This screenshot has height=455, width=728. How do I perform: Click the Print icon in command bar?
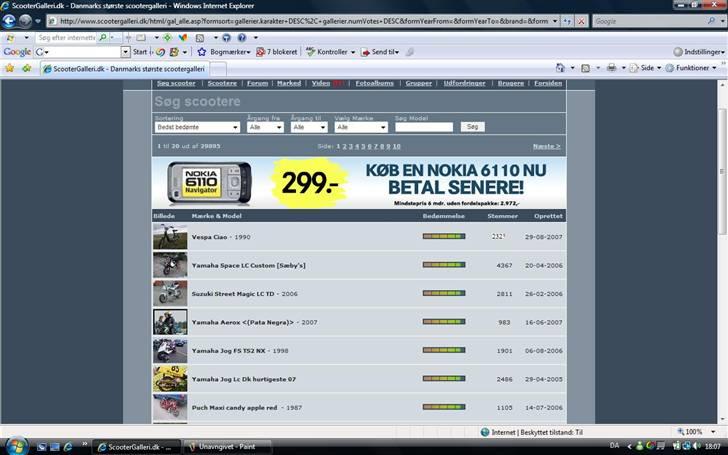(610, 68)
